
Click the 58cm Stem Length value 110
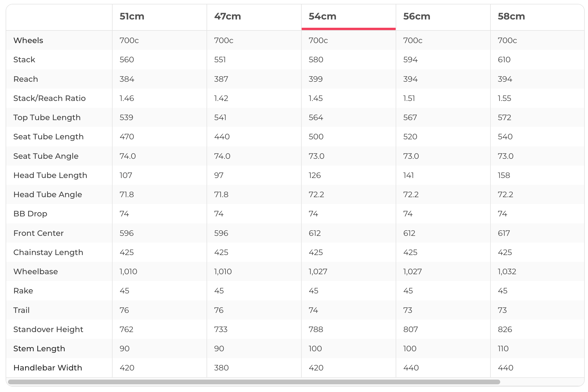(x=503, y=349)
